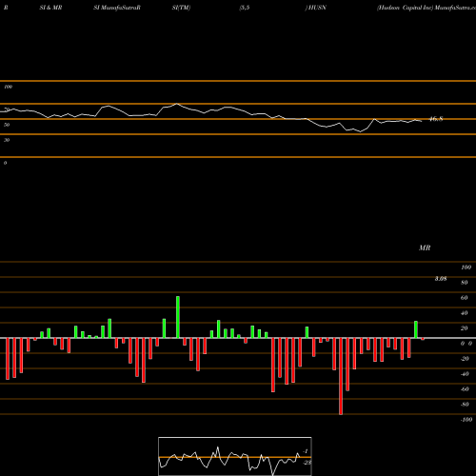Click the RSI axis label '70'

coord(7,109)
